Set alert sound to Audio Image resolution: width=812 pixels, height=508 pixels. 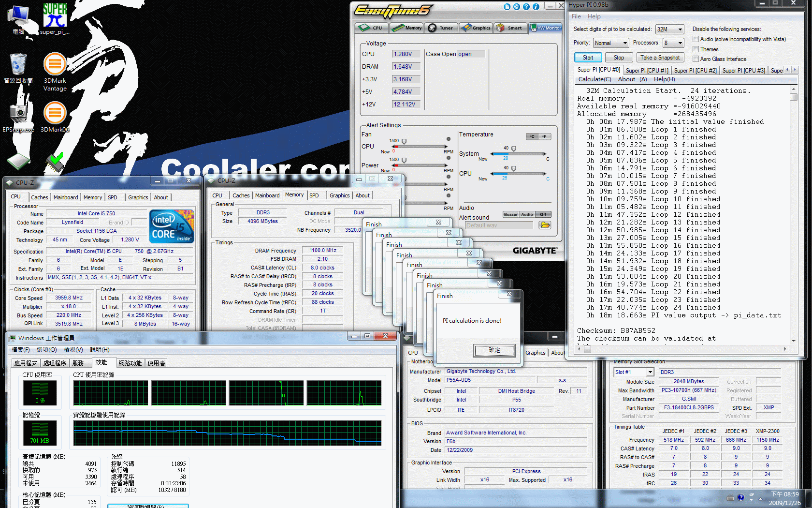[527, 214]
